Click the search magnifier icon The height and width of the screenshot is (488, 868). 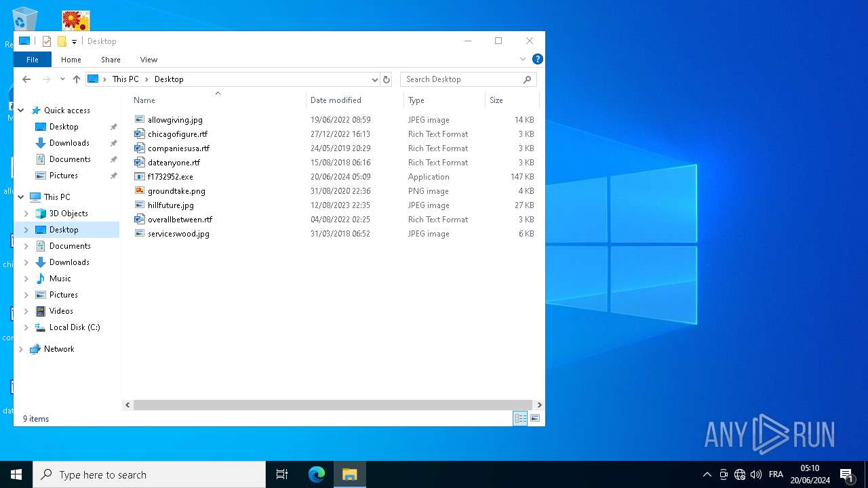(x=527, y=79)
